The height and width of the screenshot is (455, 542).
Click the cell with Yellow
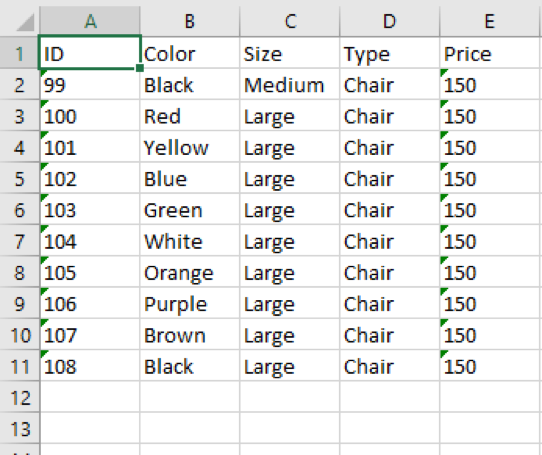click(x=190, y=148)
